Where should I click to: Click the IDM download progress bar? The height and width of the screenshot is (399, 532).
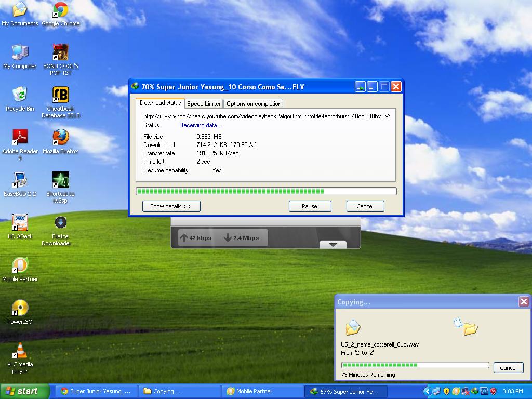266,191
